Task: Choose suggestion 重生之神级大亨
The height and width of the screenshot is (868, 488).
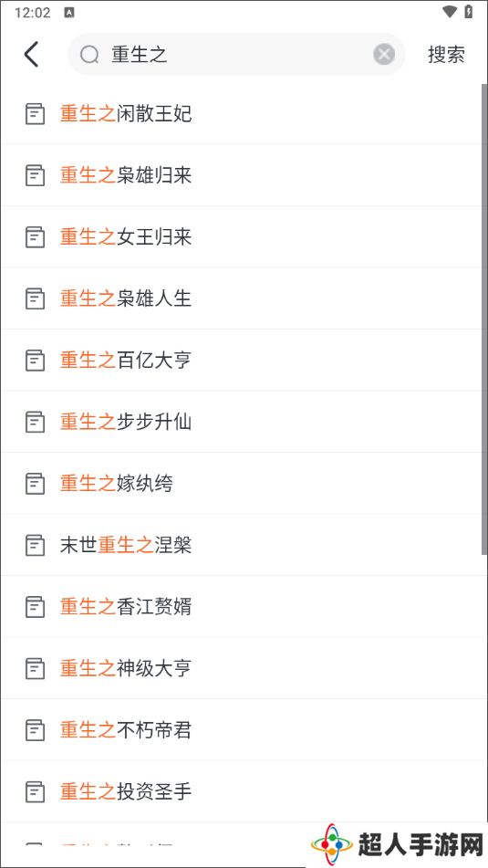Action: (x=240, y=668)
